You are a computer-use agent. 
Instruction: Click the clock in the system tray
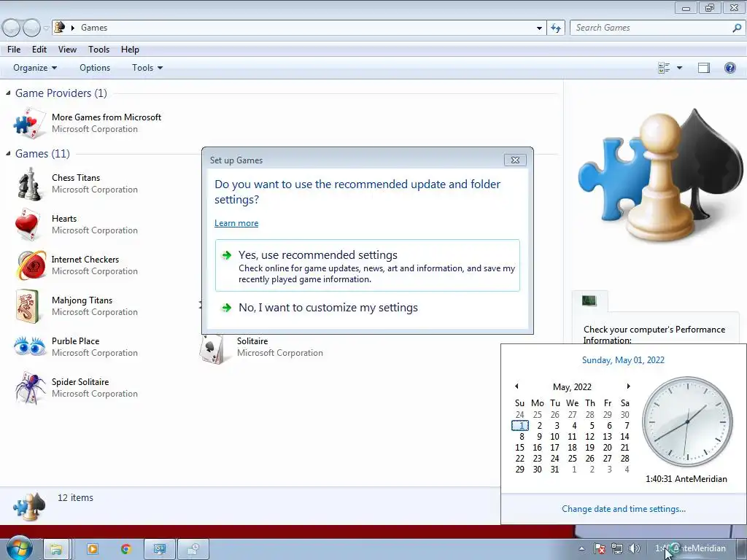point(690,548)
